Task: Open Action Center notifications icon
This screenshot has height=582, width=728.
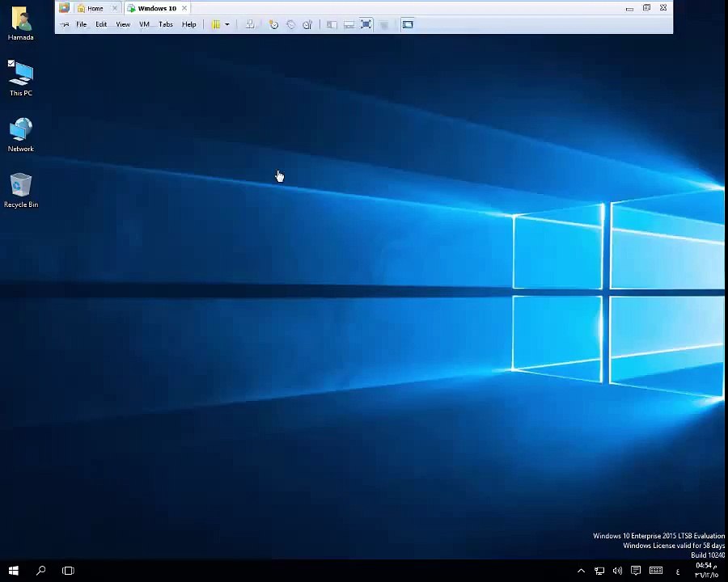Action: pyautogui.click(x=636, y=571)
